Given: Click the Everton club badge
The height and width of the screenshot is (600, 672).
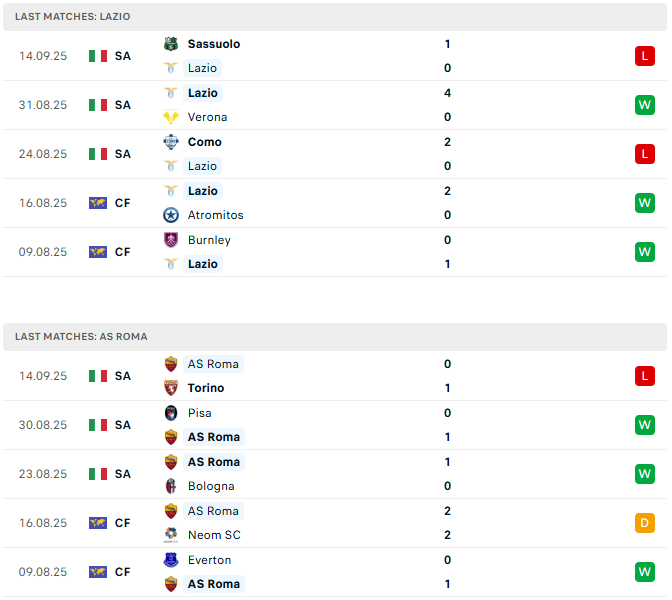Looking at the screenshot, I should (x=171, y=560).
